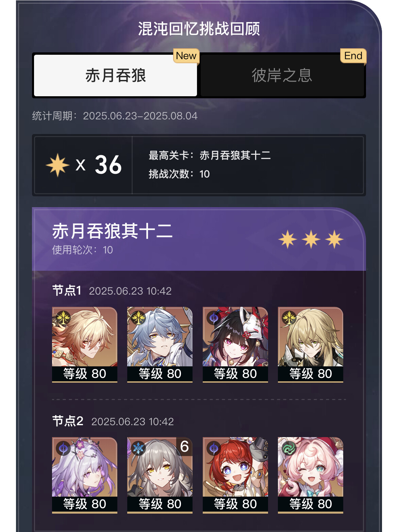Click the New badge on first tab
Image resolution: width=398 pixels, height=532 pixels.
[186, 56]
